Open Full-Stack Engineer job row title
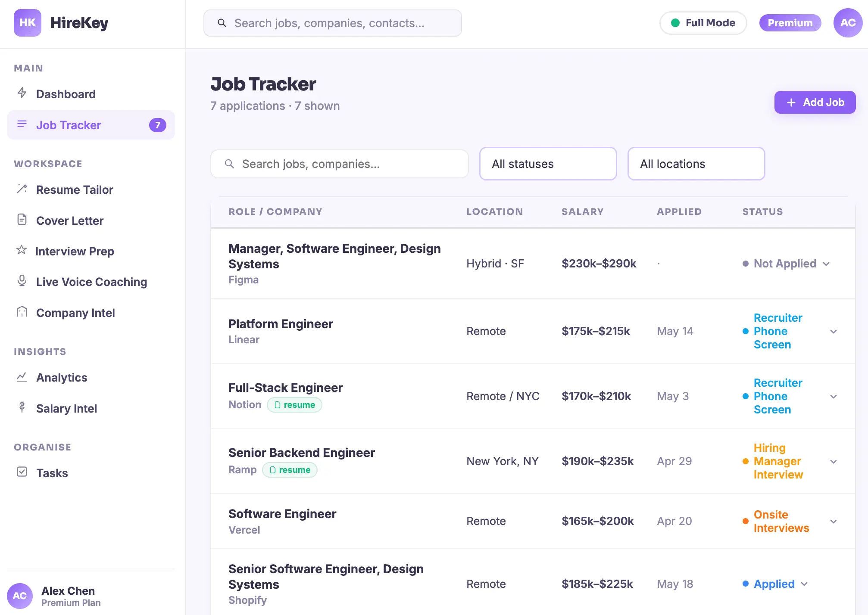 click(x=285, y=388)
